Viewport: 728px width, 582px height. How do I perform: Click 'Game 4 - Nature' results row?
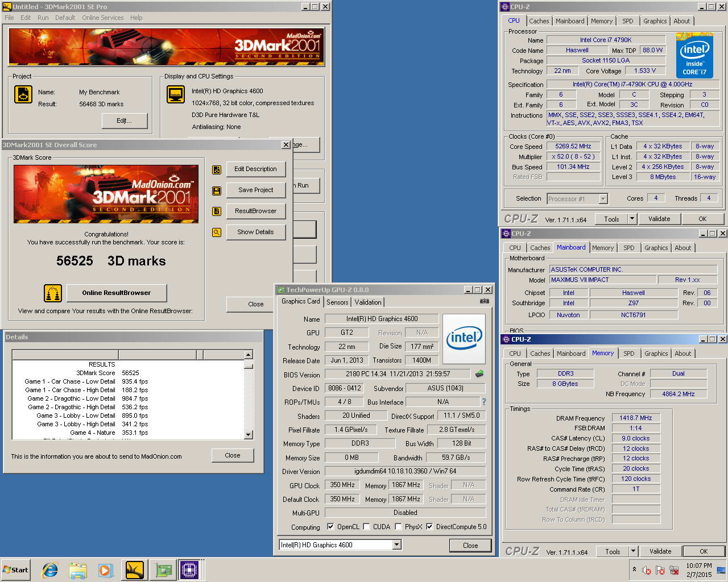coord(131,433)
